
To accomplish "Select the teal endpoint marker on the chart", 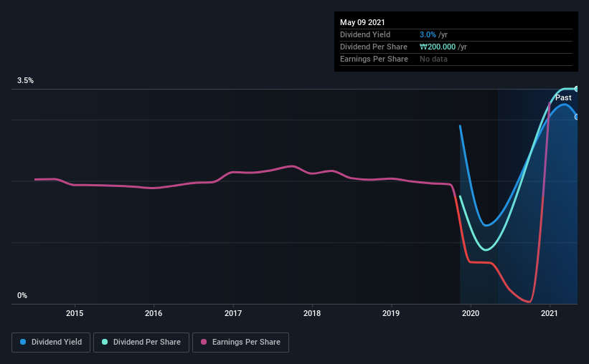I will (x=576, y=89).
